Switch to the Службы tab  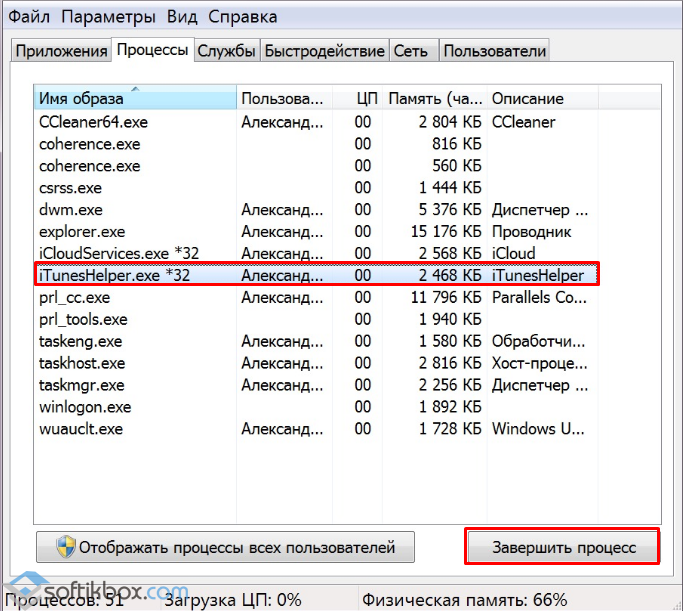pos(227,51)
